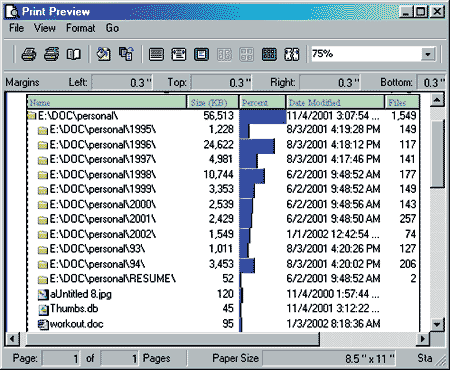This screenshot has height=370, width=450.
Task: Click the open book icon in the toolbar
Action: pos(74,54)
